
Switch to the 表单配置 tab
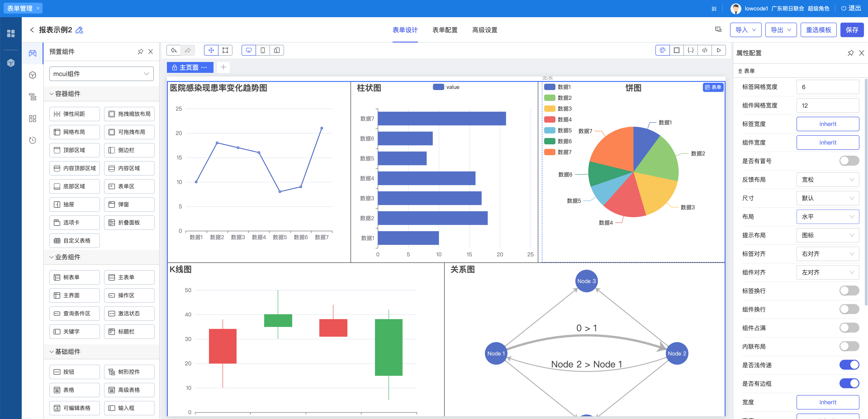[444, 30]
